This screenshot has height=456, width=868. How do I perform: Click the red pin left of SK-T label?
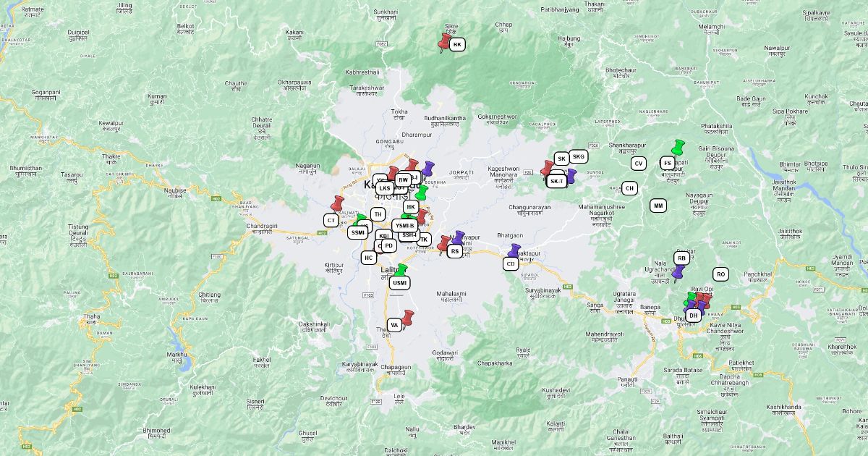(x=546, y=169)
